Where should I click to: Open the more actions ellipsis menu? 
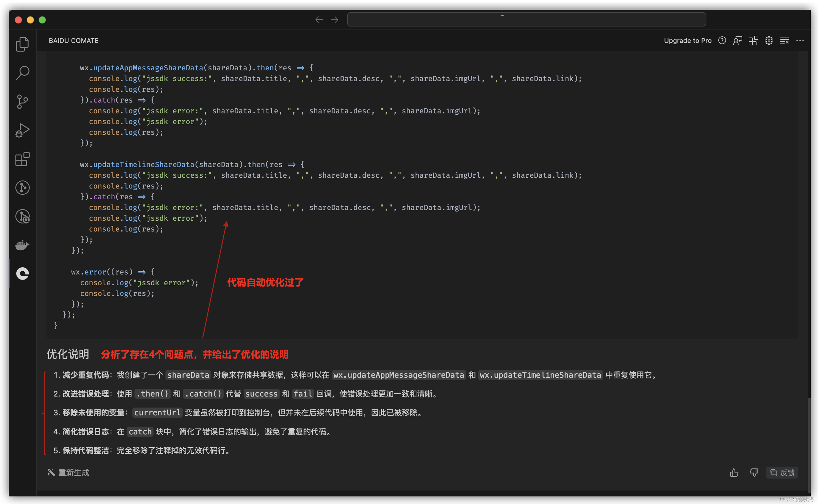click(x=800, y=40)
